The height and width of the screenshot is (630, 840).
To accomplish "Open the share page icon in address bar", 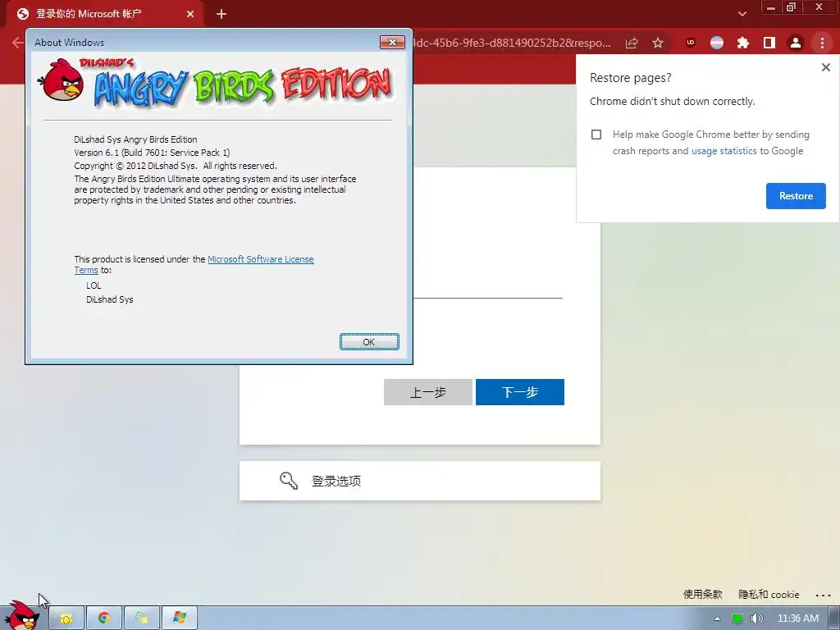I will point(632,43).
